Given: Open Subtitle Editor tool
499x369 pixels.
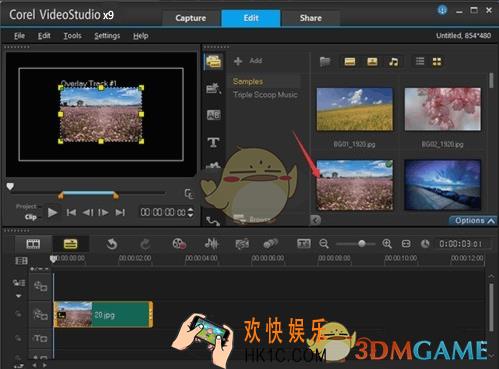Looking at the screenshot, I should (x=304, y=244).
